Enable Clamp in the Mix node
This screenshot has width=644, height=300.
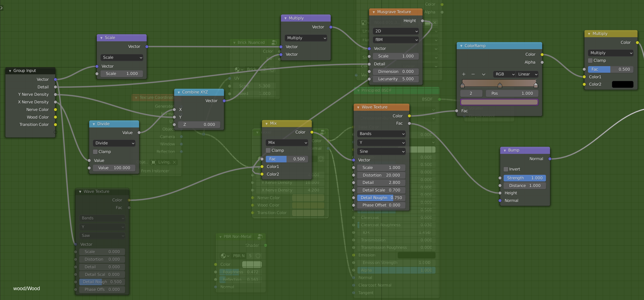[268, 151]
